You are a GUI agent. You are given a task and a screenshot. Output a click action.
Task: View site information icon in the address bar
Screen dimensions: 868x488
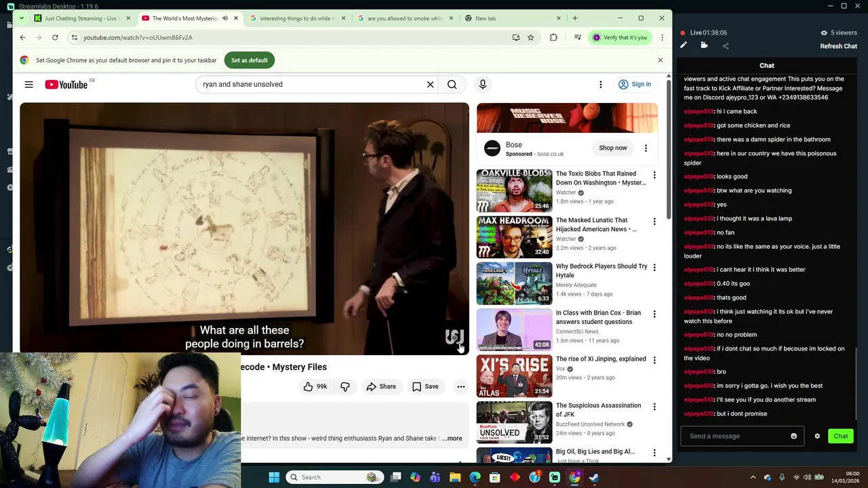tap(75, 37)
